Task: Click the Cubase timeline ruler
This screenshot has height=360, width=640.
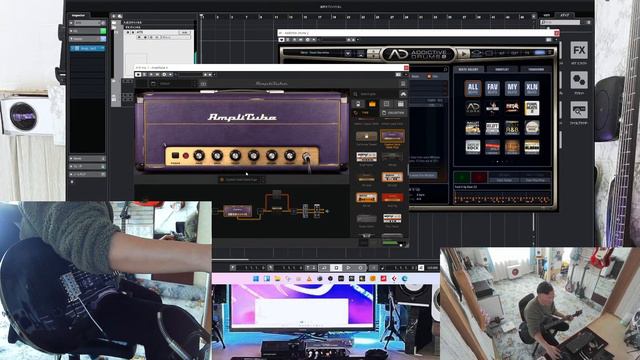Action: (x=367, y=17)
